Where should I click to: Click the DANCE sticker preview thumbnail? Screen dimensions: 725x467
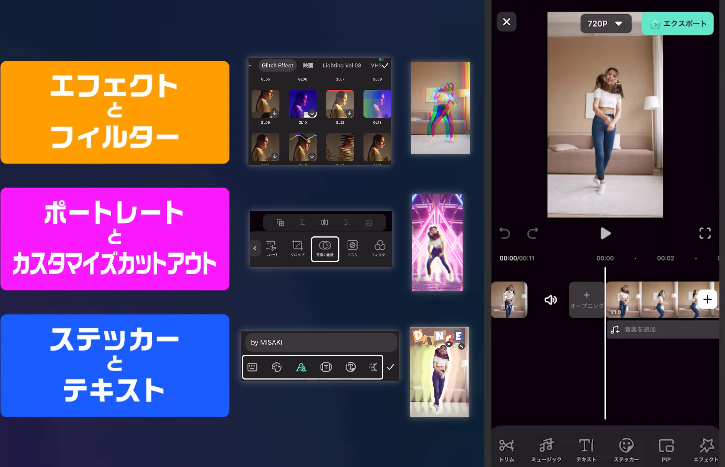pyautogui.click(x=439, y=372)
